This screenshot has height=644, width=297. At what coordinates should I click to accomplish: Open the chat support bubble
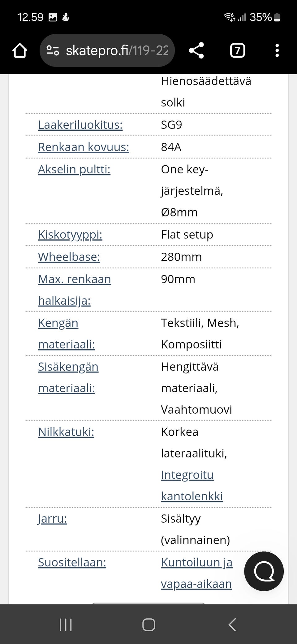264,571
